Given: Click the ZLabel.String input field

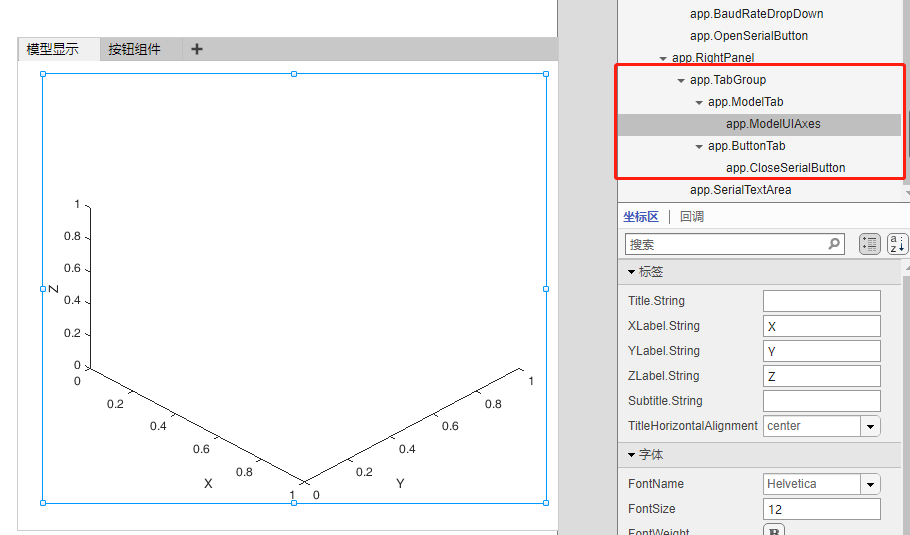Looking at the screenshot, I should coord(821,376).
